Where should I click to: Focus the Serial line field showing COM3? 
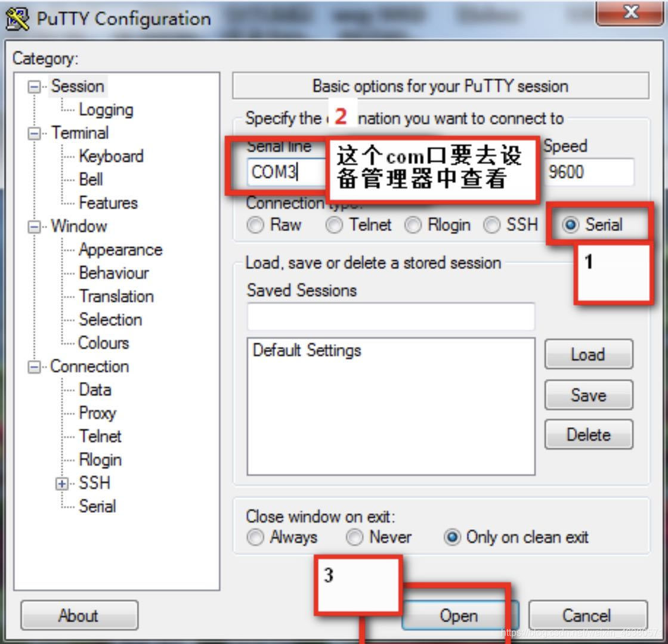pyautogui.click(x=286, y=172)
